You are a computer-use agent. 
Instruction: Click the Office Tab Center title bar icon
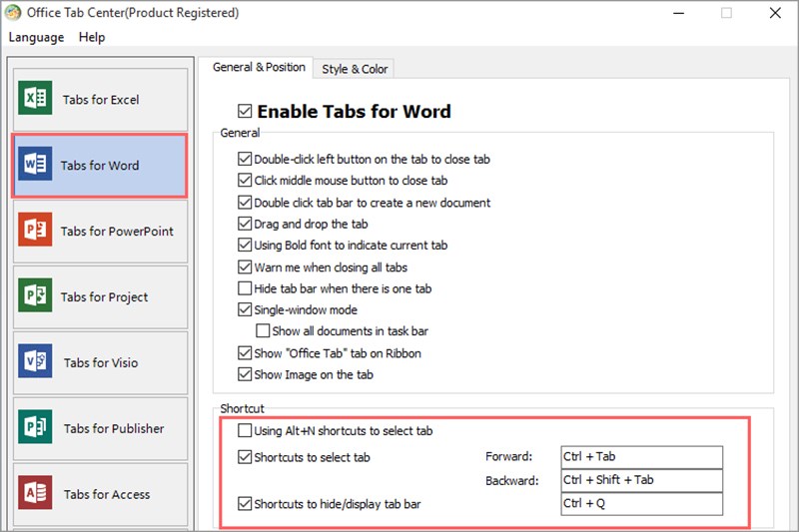pyautogui.click(x=13, y=13)
